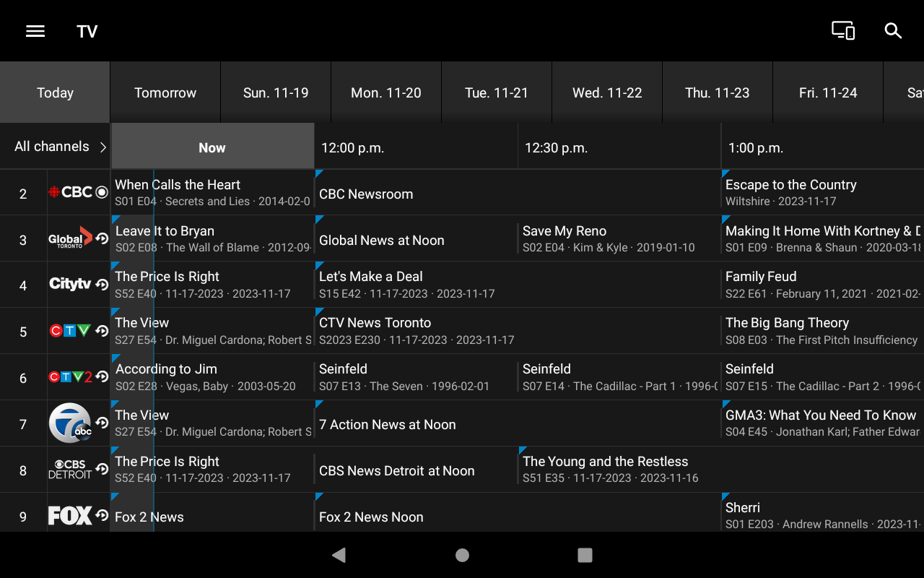Open Global News at Noon

[x=416, y=238]
